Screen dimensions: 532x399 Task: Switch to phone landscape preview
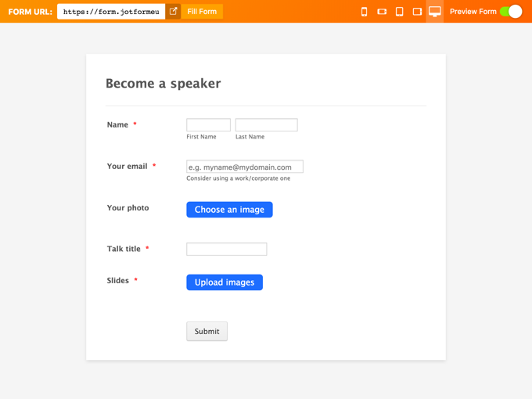coord(382,12)
